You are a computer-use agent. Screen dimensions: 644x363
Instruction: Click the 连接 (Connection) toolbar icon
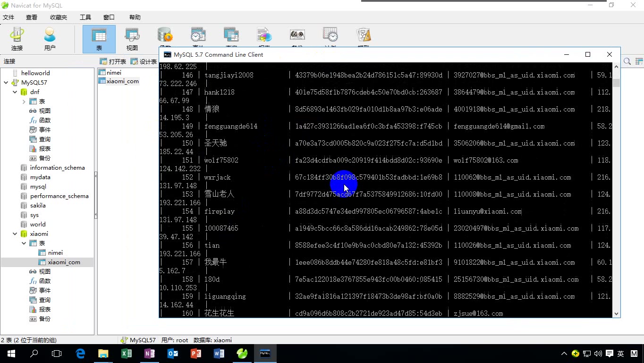[17, 39]
